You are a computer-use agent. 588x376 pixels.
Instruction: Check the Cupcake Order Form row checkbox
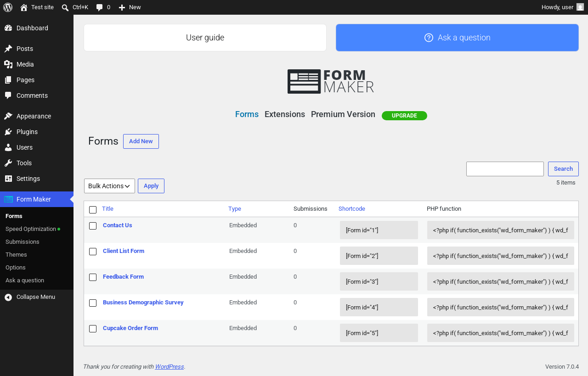pos(93,329)
